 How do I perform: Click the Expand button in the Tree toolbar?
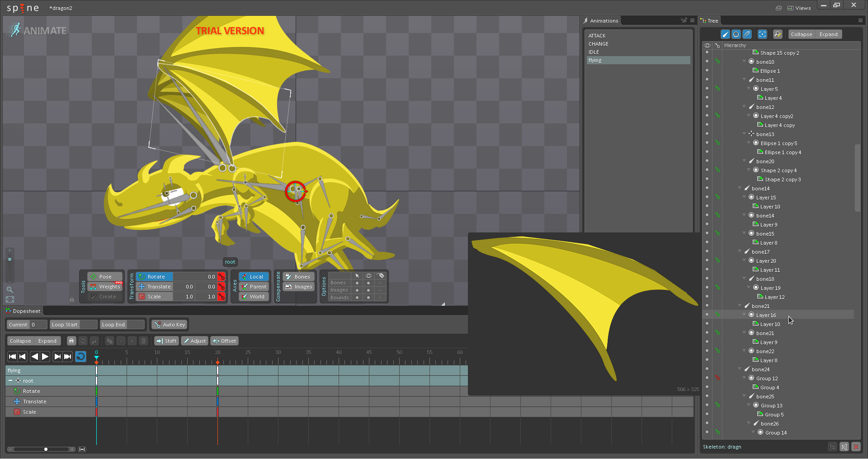pos(828,34)
